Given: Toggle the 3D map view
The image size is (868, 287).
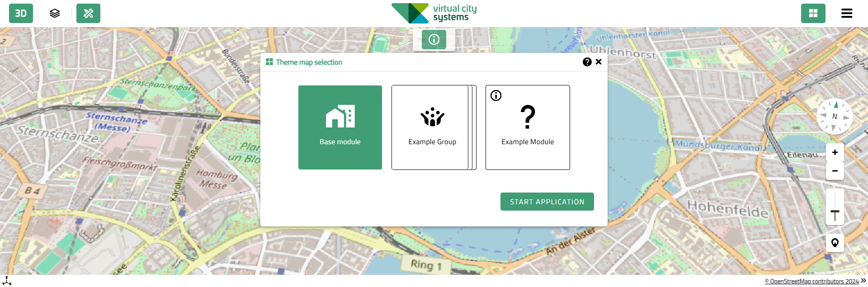Looking at the screenshot, I should (21, 14).
